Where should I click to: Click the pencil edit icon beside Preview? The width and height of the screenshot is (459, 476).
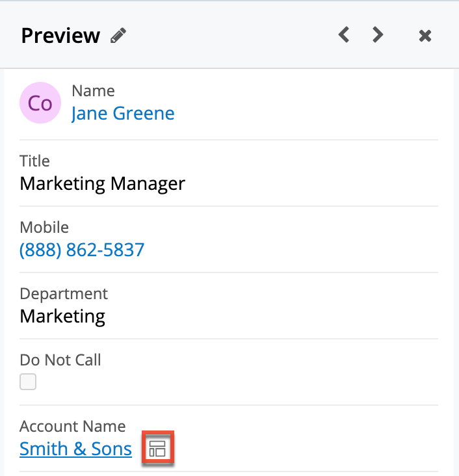(118, 36)
